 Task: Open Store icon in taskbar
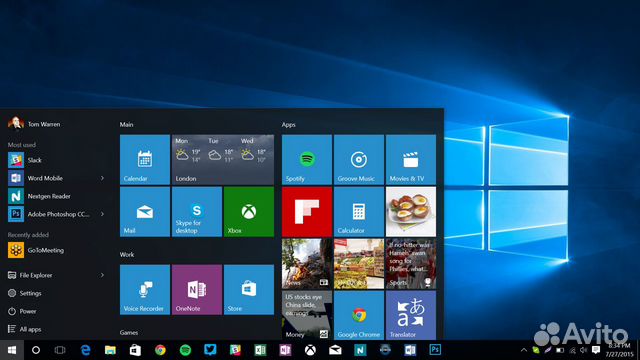pyautogui.click(x=135, y=350)
